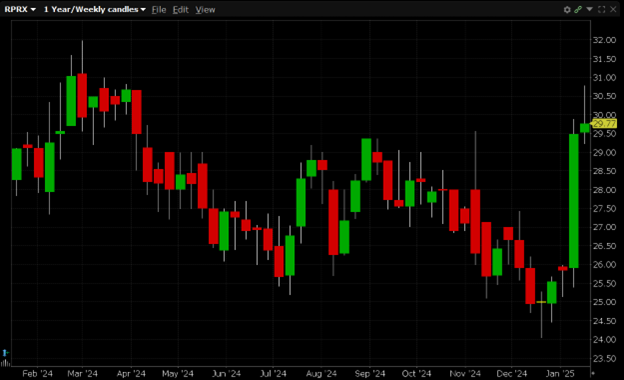The image size is (624, 380).
Task: Open the 1 Year/Weekly candles period dropdown
Action: [x=95, y=10]
